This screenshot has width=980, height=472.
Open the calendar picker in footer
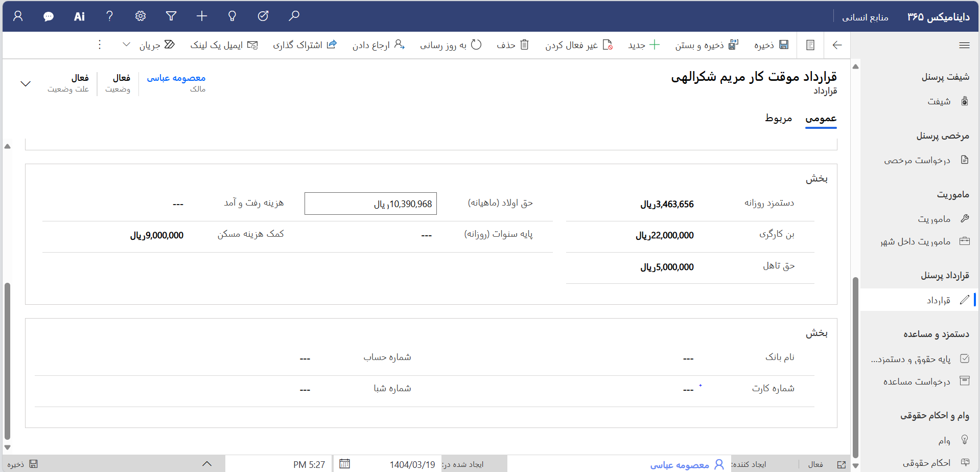click(x=345, y=464)
